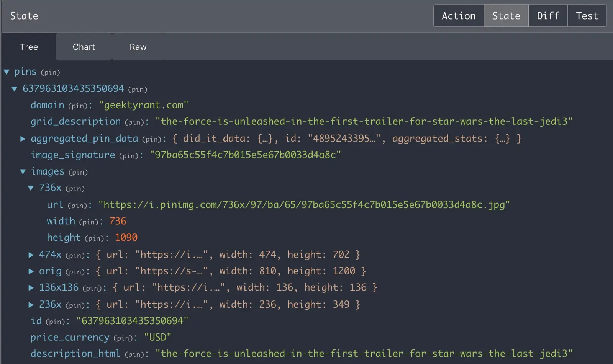613x364 pixels.
Task: Switch to the Raw tab
Action: (x=138, y=47)
